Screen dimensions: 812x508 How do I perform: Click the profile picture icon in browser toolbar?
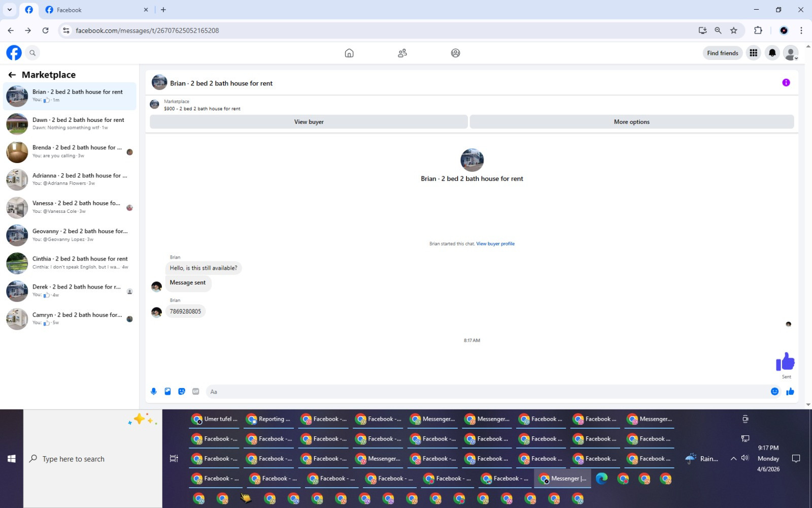(x=784, y=30)
